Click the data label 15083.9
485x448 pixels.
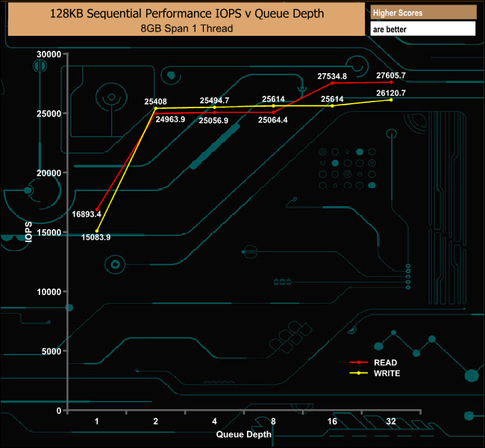click(96, 237)
